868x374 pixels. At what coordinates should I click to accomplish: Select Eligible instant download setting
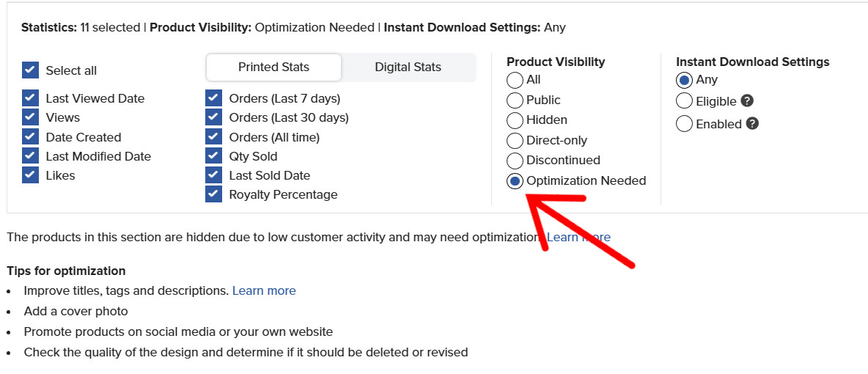pos(684,101)
